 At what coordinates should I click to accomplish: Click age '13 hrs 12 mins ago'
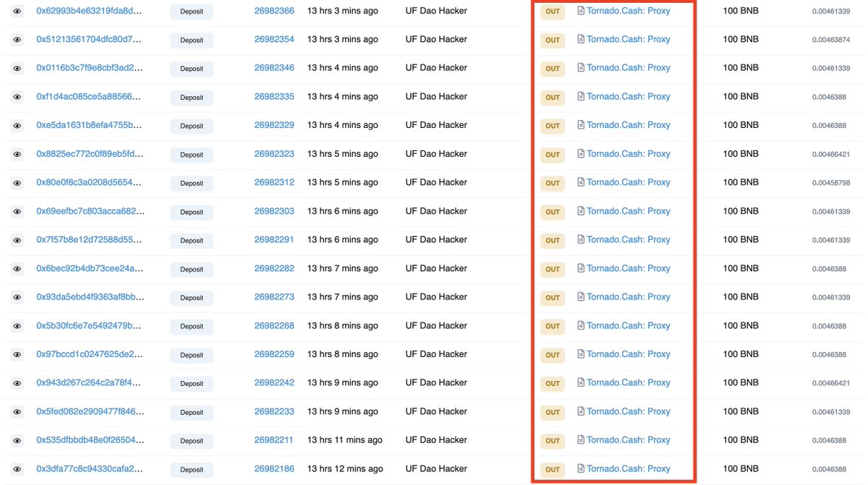point(345,468)
